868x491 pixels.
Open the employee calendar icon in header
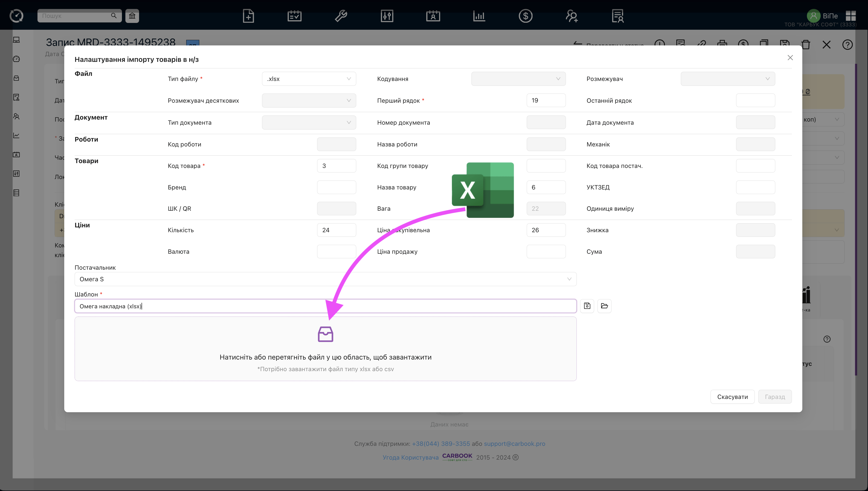[x=433, y=16]
